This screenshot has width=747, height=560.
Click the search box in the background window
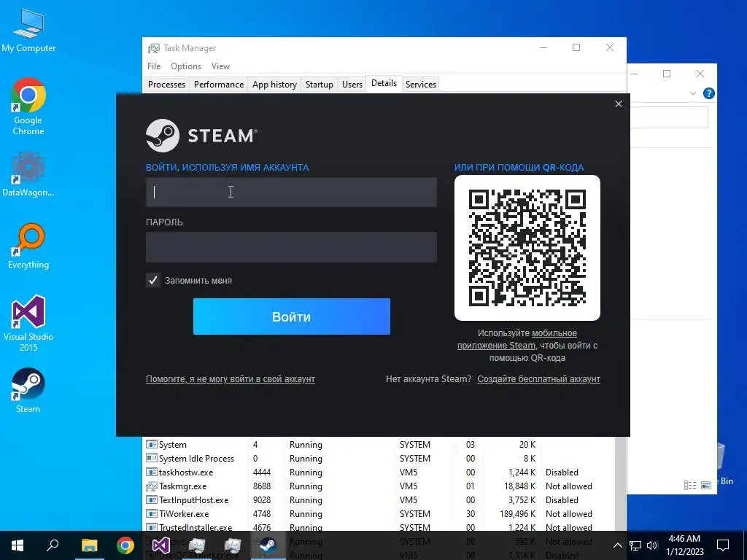[x=669, y=117]
